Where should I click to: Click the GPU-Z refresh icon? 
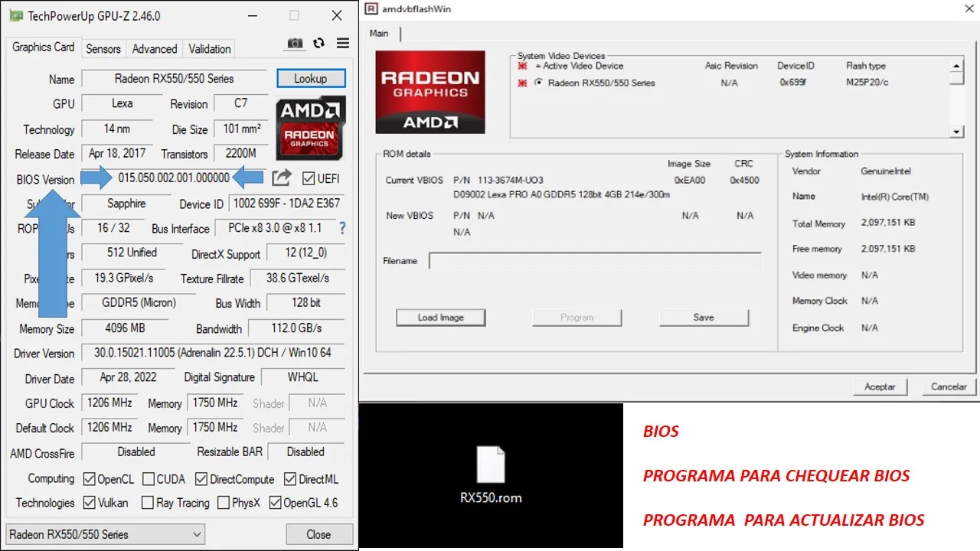pyautogui.click(x=319, y=44)
